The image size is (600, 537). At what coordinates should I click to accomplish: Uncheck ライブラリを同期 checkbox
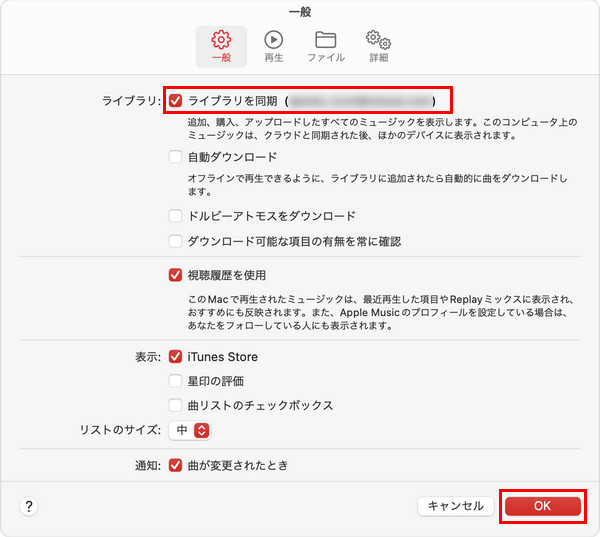pos(175,101)
